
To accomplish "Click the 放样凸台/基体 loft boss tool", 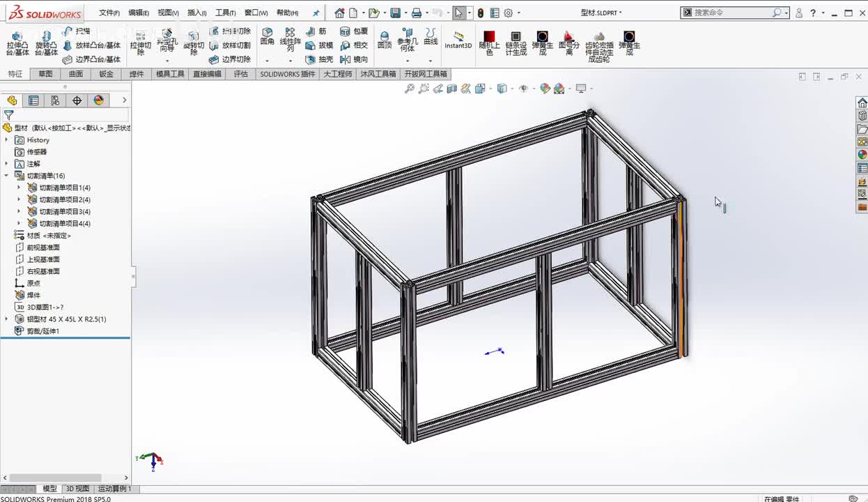I will click(91, 45).
